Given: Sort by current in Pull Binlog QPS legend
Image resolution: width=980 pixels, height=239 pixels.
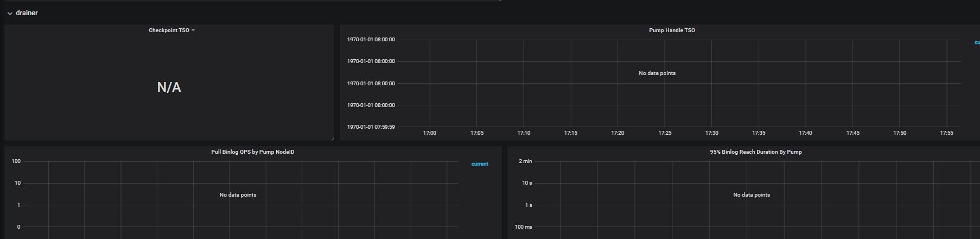Looking at the screenshot, I should (480, 164).
